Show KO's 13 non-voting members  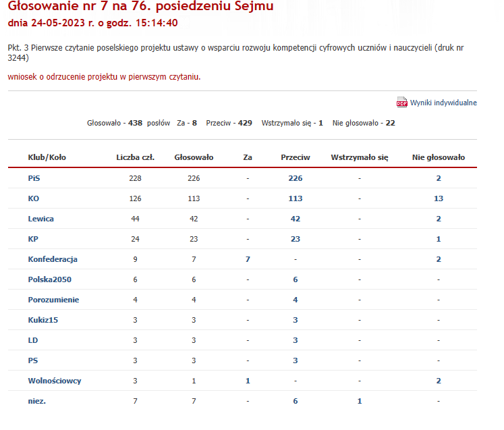[x=439, y=198]
